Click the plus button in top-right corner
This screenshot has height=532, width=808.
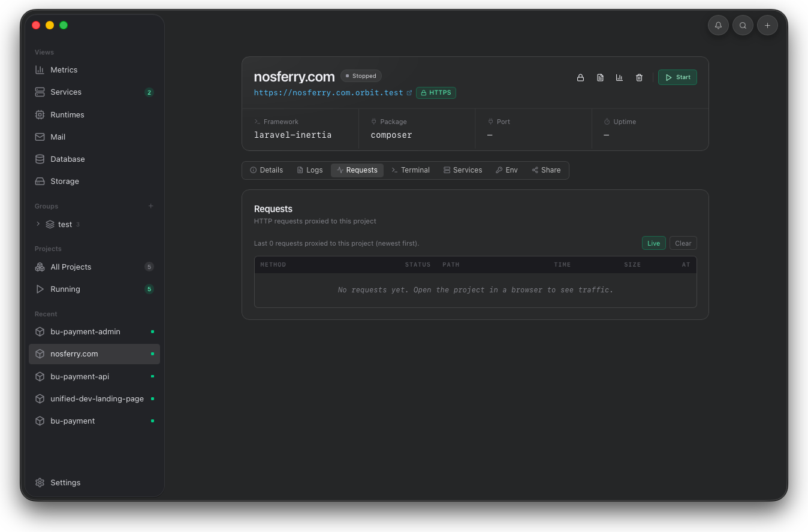click(x=767, y=25)
